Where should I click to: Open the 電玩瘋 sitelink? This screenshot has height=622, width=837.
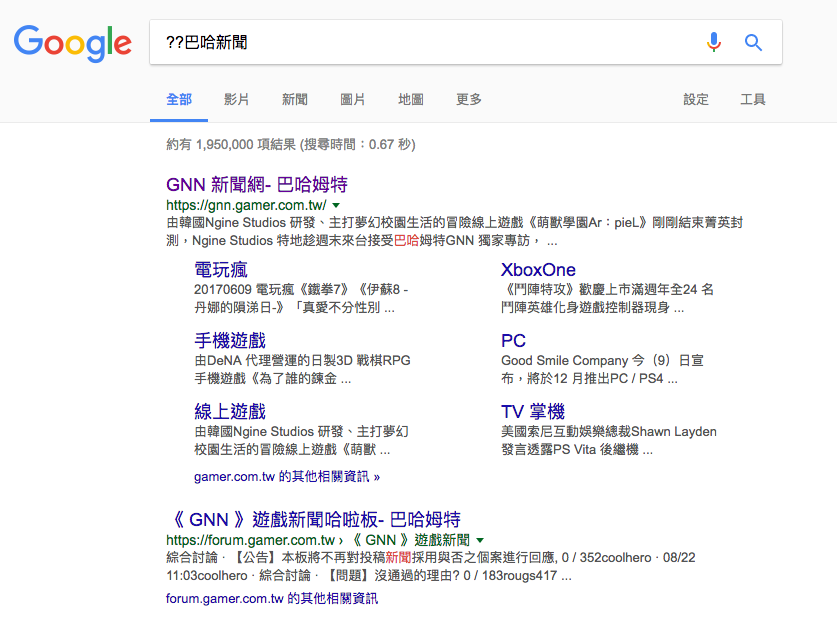[221, 270]
